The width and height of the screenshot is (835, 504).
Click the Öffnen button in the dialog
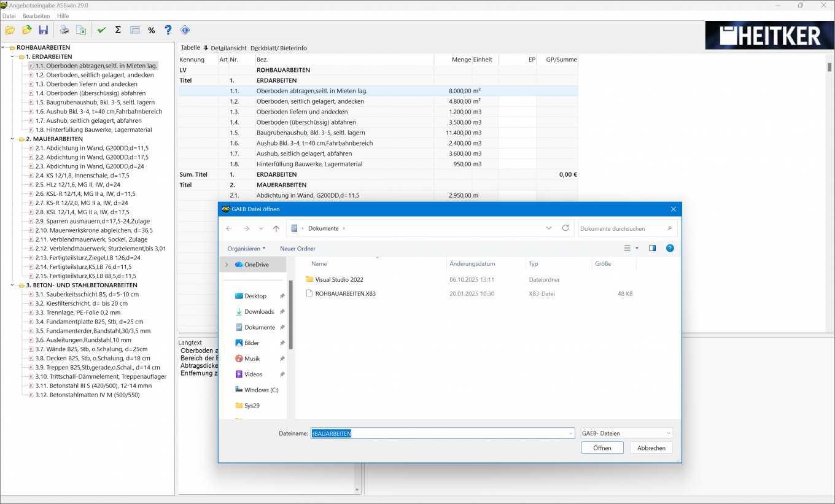coord(602,448)
